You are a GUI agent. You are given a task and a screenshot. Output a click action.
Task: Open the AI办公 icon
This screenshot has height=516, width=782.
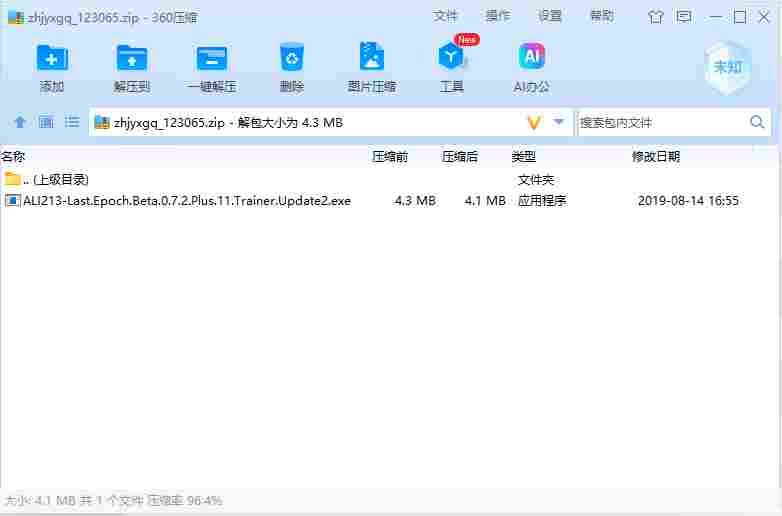click(x=532, y=56)
